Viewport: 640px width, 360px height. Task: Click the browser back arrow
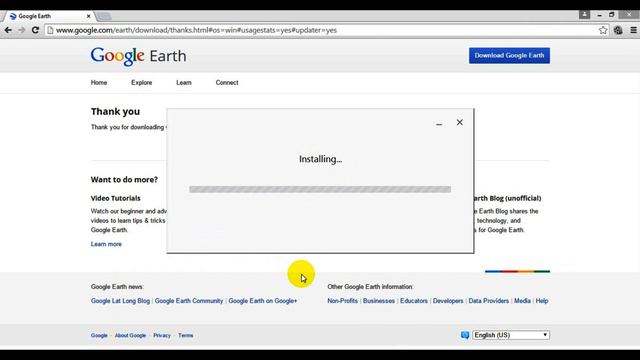(x=8, y=30)
